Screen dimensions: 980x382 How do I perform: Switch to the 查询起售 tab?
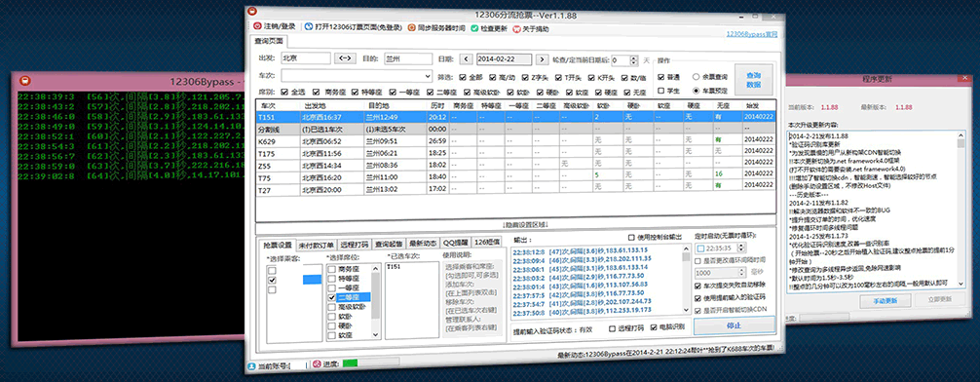(389, 243)
